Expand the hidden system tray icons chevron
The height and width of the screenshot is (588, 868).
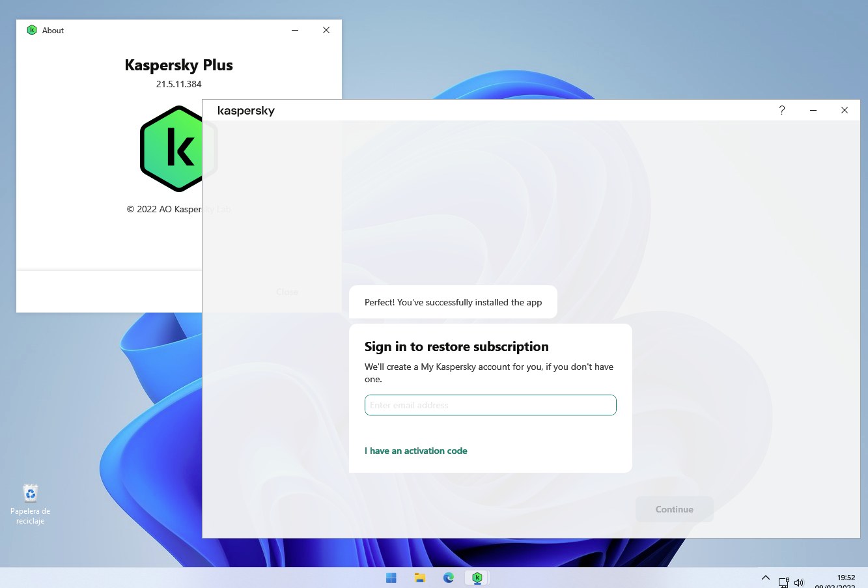click(766, 578)
